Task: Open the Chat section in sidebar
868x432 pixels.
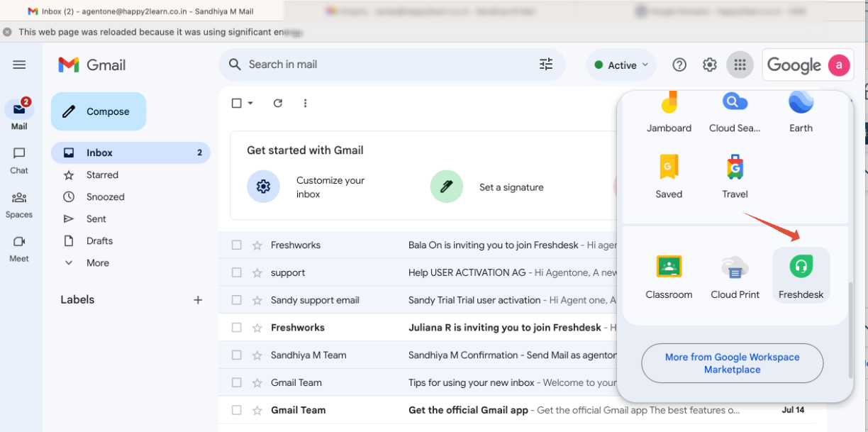Action: pyautogui.click(x=19, y=160)
